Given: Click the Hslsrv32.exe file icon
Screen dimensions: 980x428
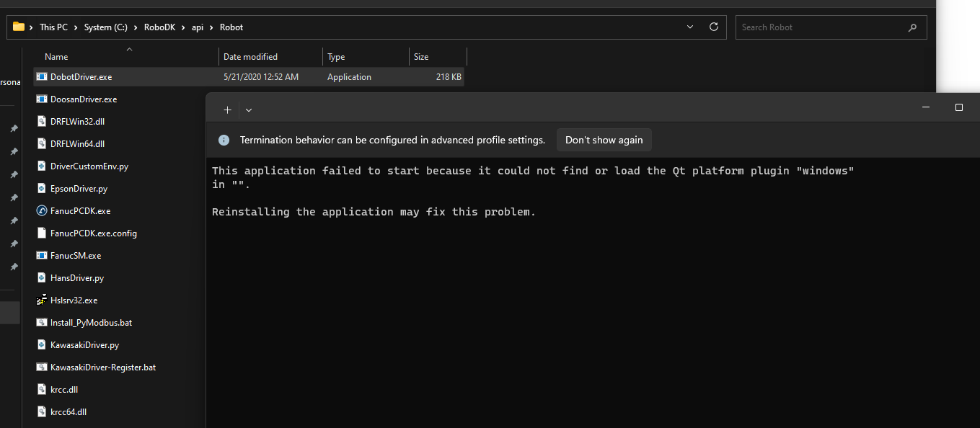Looking at the screenshot, I should (x=42, y=300).
